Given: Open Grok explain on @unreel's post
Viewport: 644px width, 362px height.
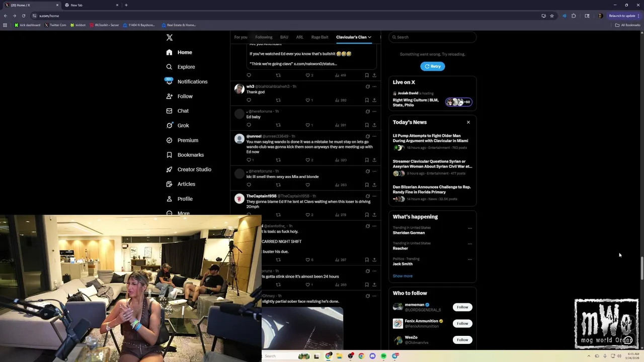Looking at the screenshot, I should tap(367, 136).
